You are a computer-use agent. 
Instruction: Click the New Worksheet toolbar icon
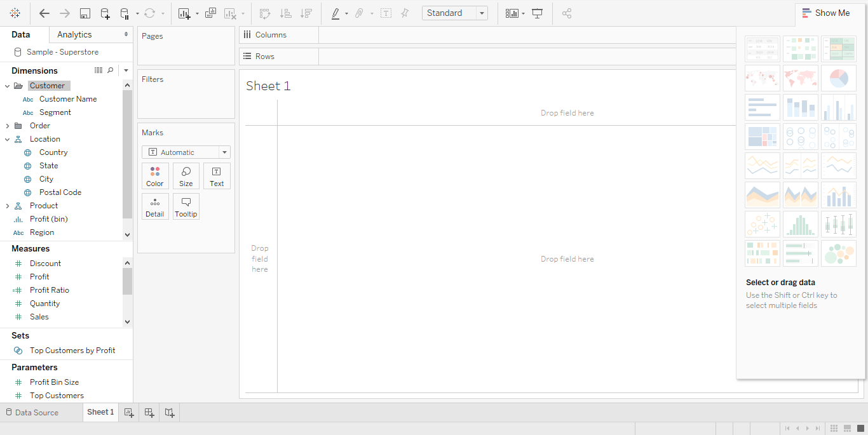point(185,13)
